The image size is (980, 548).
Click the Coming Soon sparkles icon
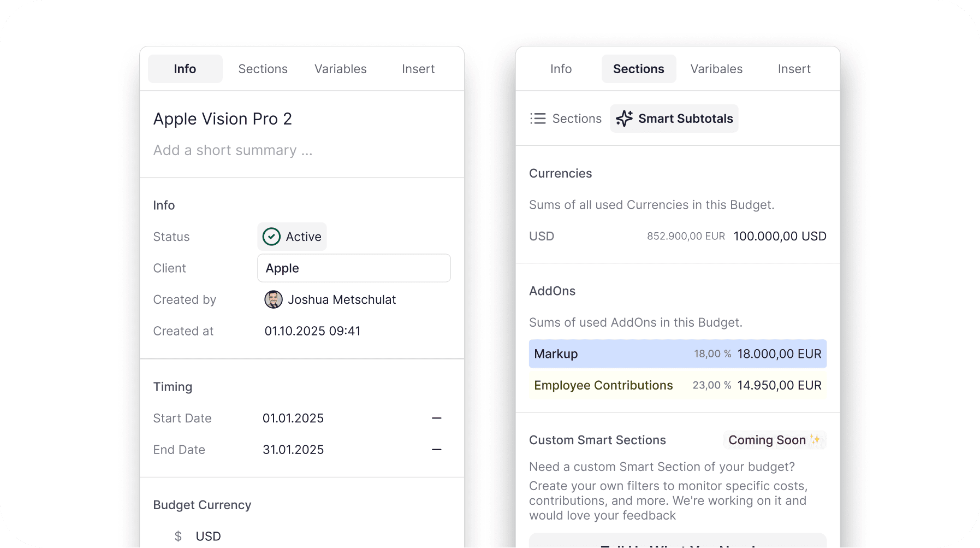[815, 439]
